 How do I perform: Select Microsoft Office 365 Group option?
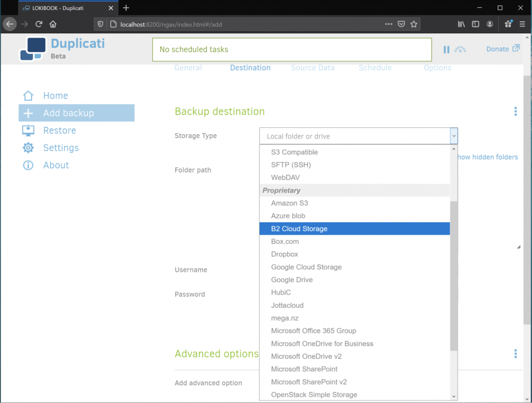354,331
